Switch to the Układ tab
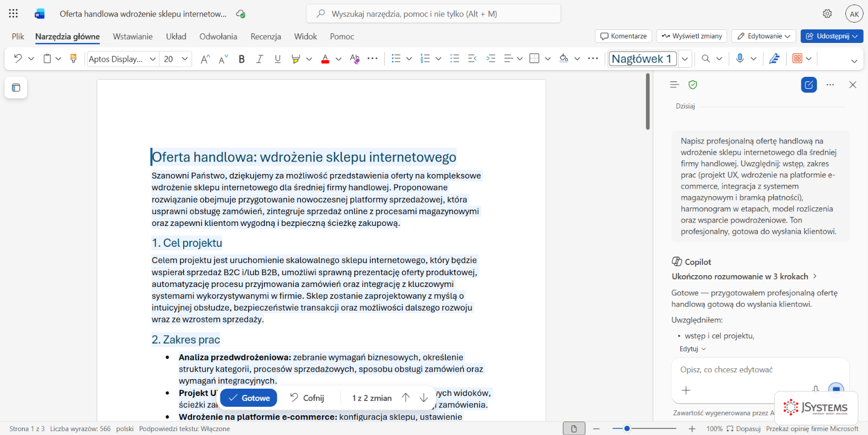868x435 pixels. (176, 36)
